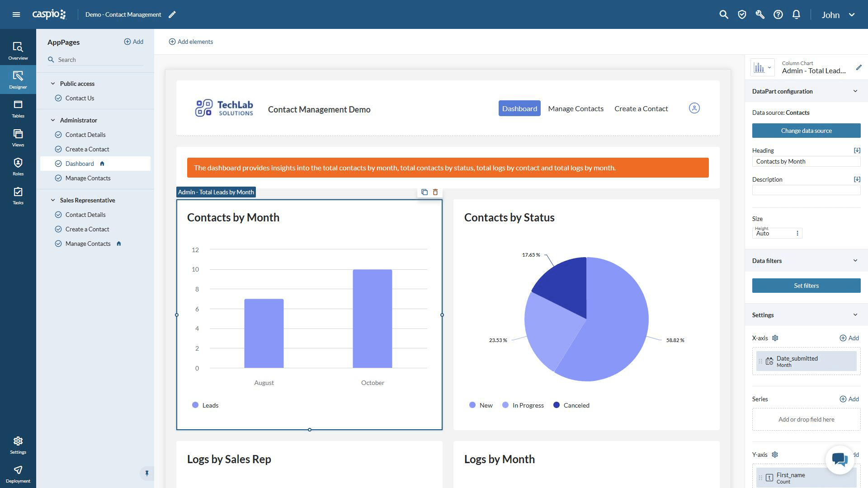This screenshot has height=488, width=868.
Task: Click the Change data source button
Action: click(x=806, y=131)
